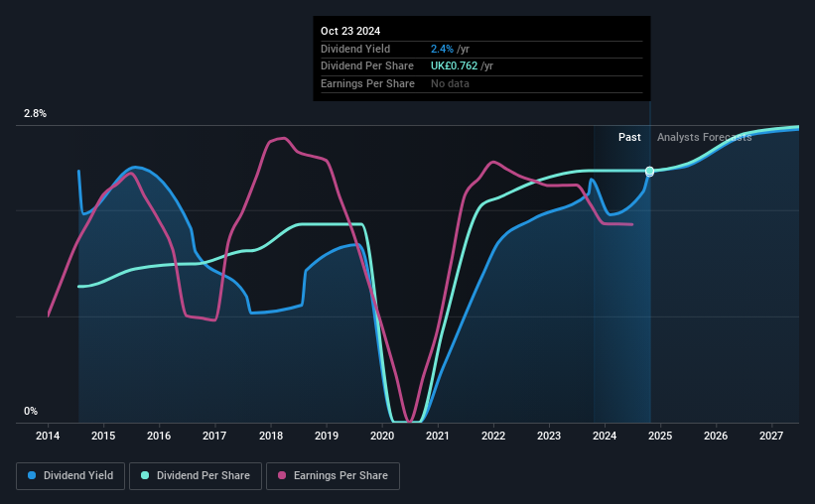Click the highlighted data point marker at Oct 2024
The image size is (815, 504).
(649, 171)
